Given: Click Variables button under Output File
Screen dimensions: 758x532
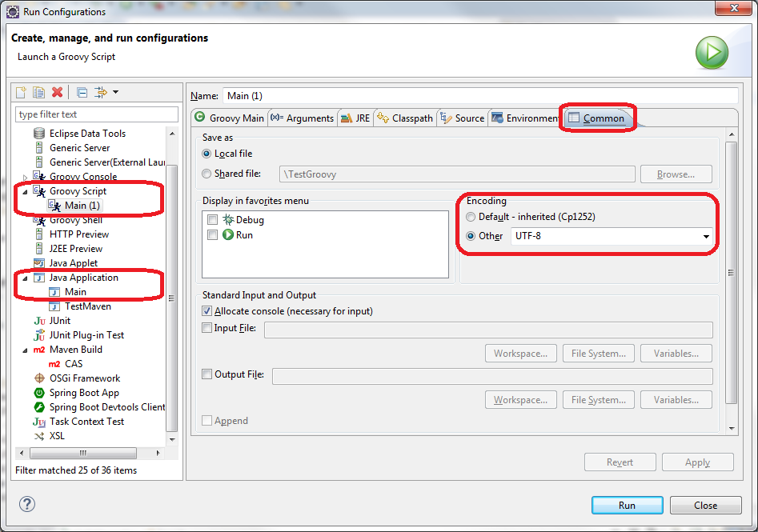Looking at the screenshot, I should pyautogui.click(x=676, y=400).
